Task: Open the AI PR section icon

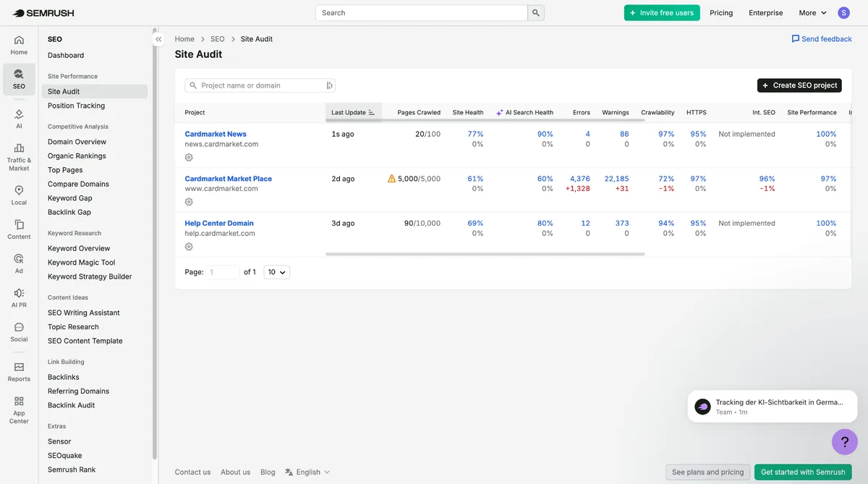Action: pyautogui.click(x=19, y=298)
